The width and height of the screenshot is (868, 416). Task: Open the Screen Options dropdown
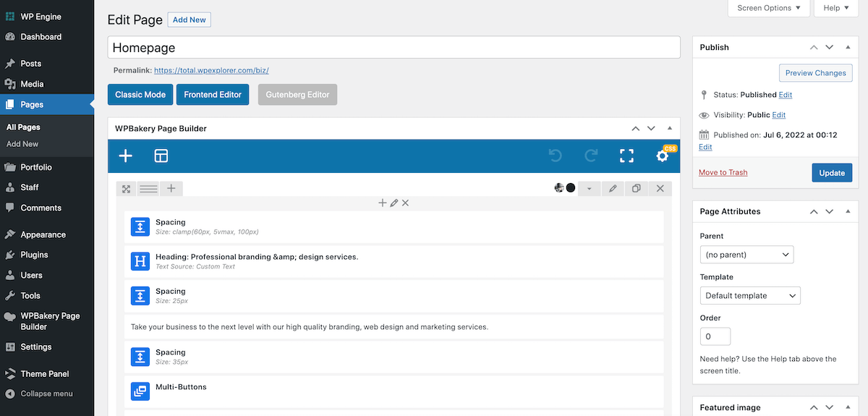click(x=769, y=8)
